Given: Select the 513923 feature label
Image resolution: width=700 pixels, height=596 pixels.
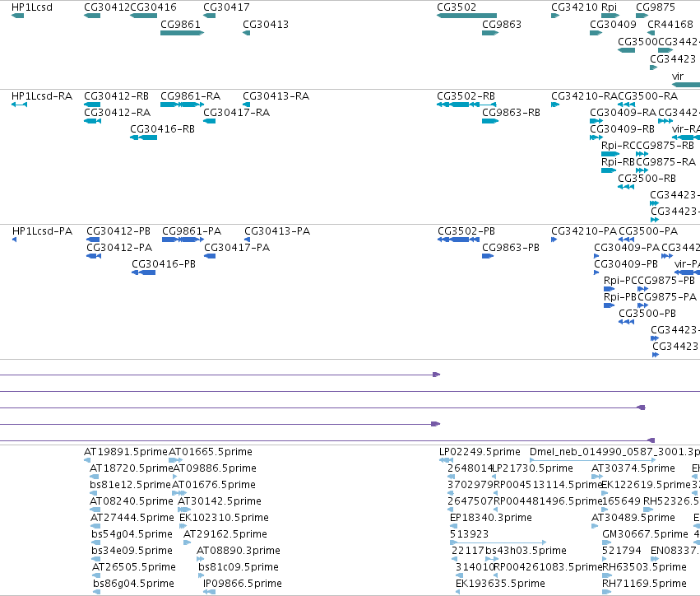Looking at the screenshot, I should [x=469, y=535].
